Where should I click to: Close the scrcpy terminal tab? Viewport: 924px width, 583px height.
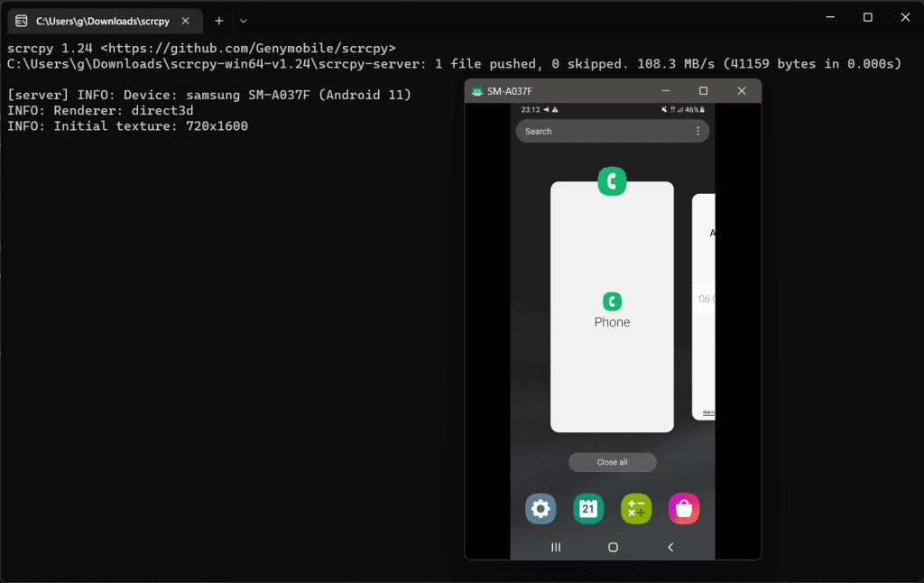coord(187,21)
